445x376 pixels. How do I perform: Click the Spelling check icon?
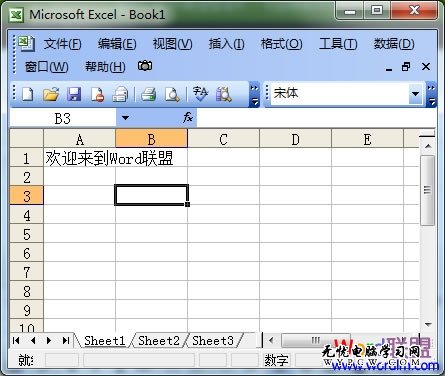pyautogui.click(x=200, y=94)
